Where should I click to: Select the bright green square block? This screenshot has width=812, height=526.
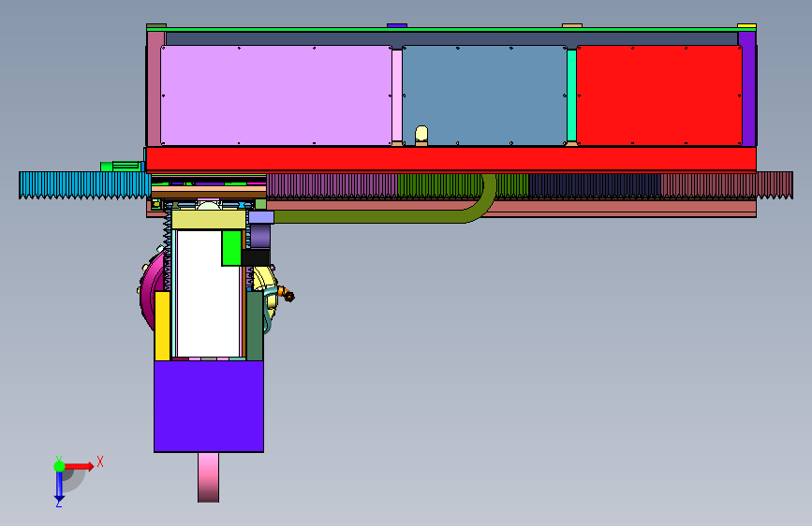pyautogui.click(x=231, y=248)
